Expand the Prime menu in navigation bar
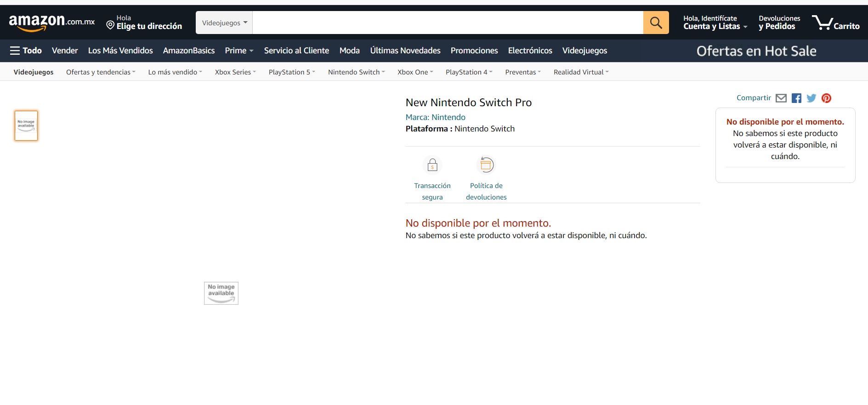 click(239, 51)
